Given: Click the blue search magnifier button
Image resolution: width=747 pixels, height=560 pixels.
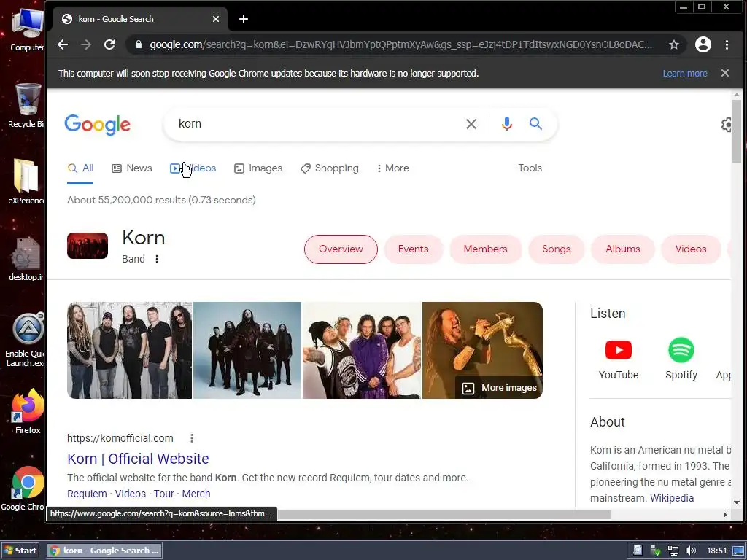Looking at the screenshot, I should tap(535, 124).
